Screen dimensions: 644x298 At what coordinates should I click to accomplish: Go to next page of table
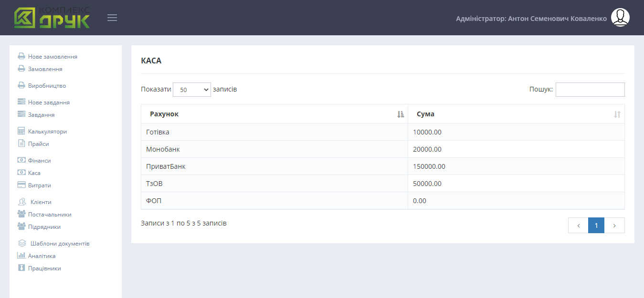614,226
